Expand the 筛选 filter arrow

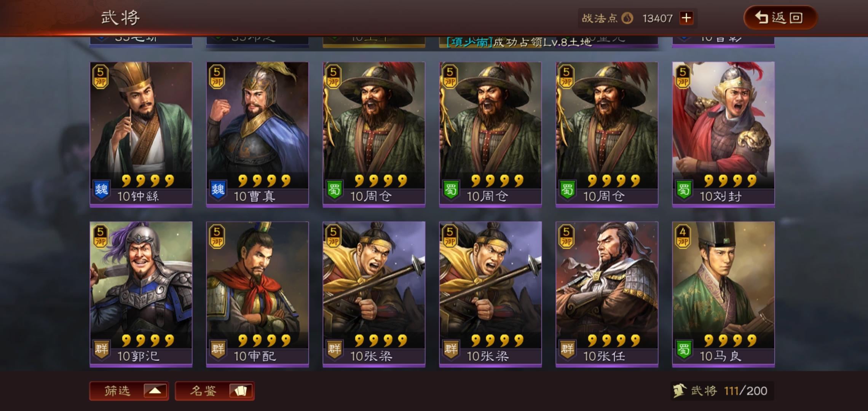click(x=155, y=391)
